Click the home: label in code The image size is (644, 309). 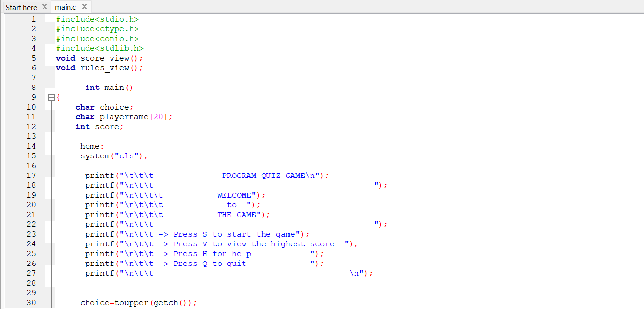(x=92, y=146)
